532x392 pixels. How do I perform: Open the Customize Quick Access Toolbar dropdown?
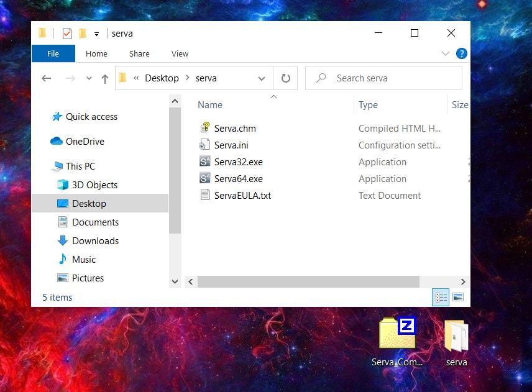coord(97,34)
